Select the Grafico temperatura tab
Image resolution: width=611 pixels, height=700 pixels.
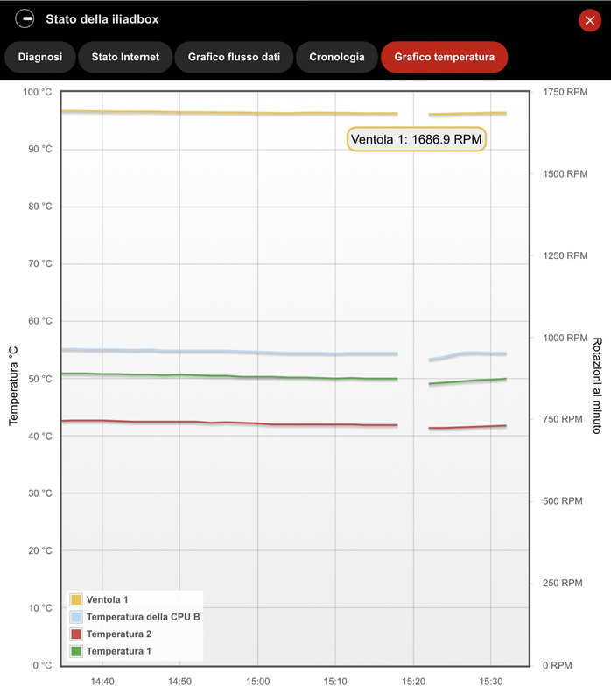[x=445, y=57]
